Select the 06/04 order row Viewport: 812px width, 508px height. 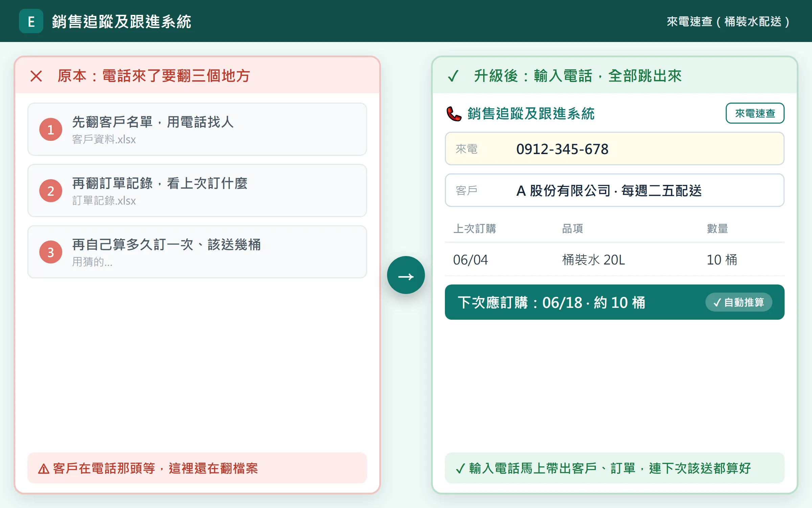[x=614, y=260]
